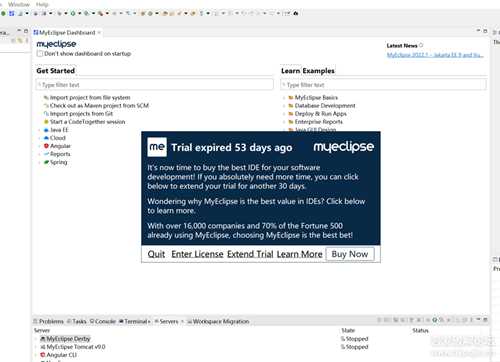Expand the Deploy & Run Apps examples folder

tap(284, 114)
